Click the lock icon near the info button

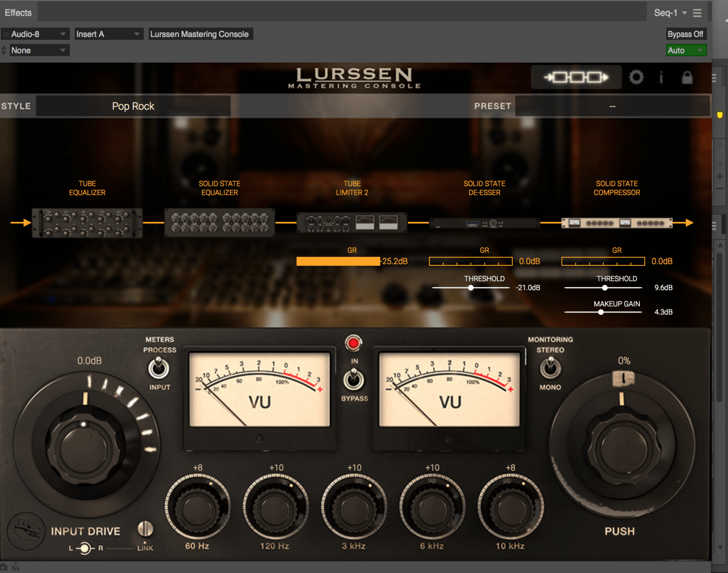coord(687,77)
